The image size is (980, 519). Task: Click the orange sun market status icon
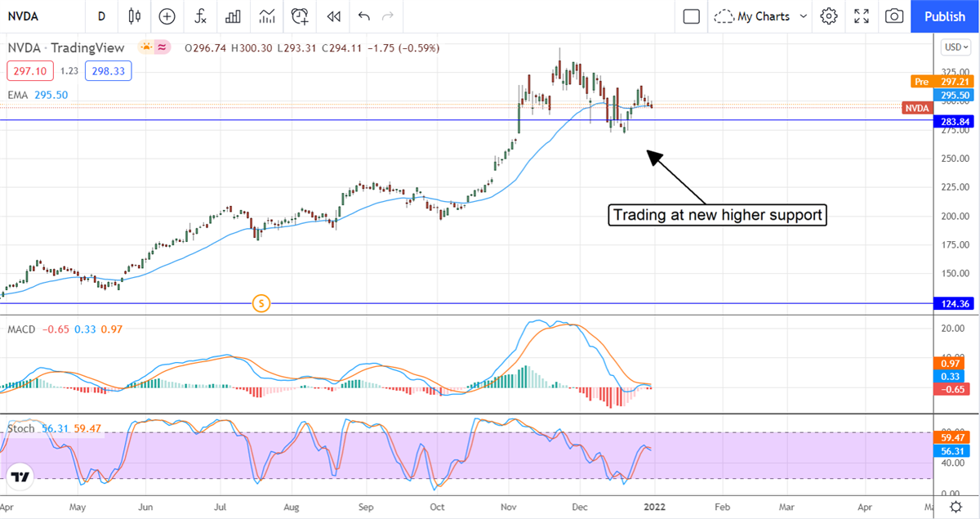tap(146, 47)
